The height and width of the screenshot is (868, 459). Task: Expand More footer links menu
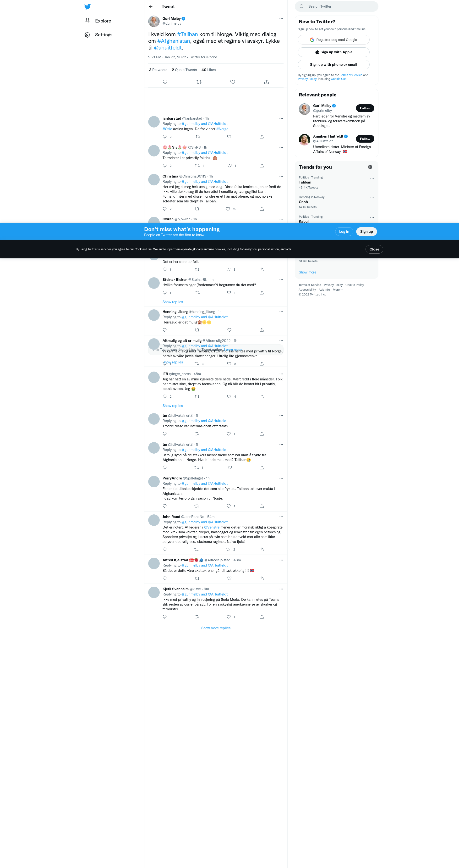tap(338, 290)
